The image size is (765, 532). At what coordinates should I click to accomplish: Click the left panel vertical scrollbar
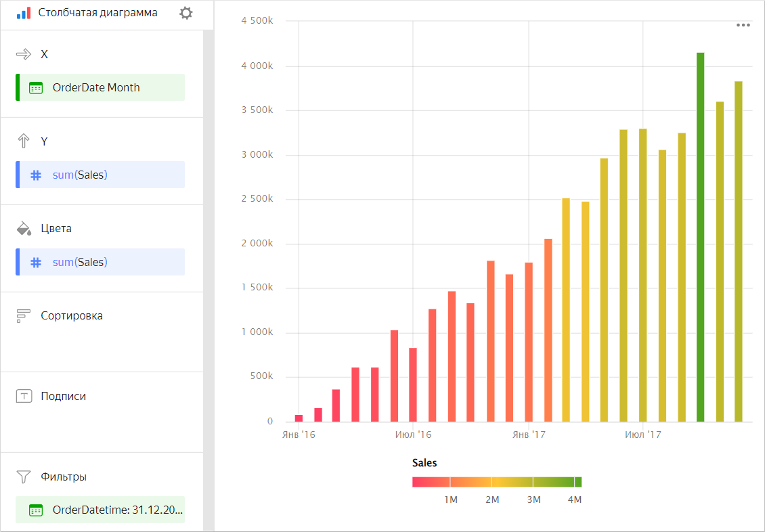209,271
